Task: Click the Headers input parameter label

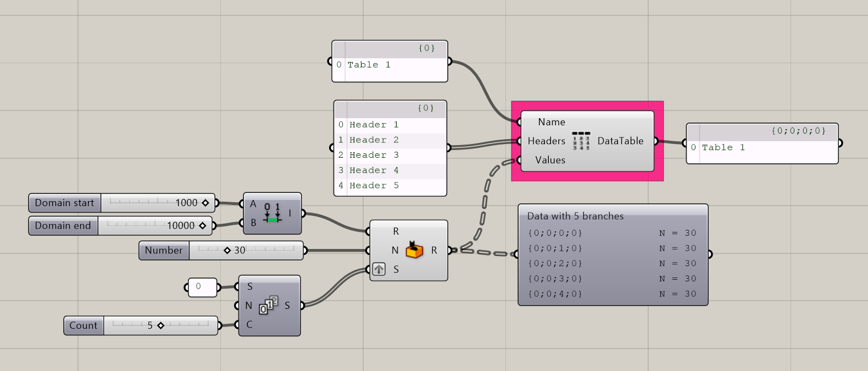Action: (x=546, y=141)
